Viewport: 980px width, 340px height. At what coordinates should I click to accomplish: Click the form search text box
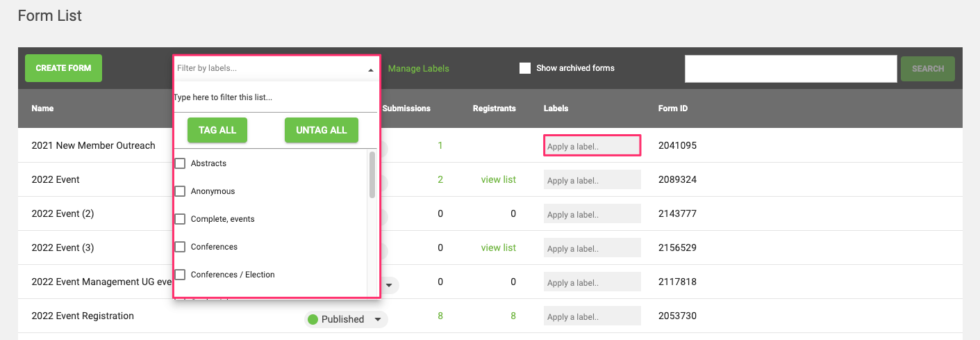pos(790,69)
